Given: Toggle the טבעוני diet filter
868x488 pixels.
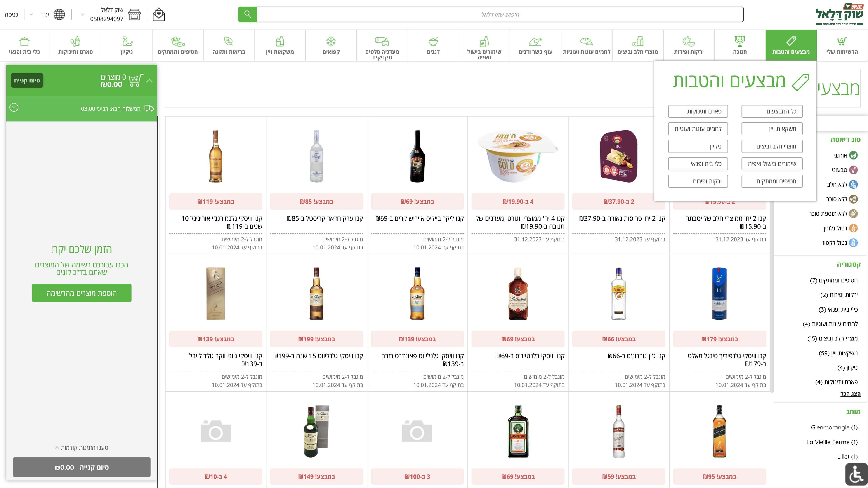Looking at the screenshot, I should pyautogui.click(x=853, y=170).
